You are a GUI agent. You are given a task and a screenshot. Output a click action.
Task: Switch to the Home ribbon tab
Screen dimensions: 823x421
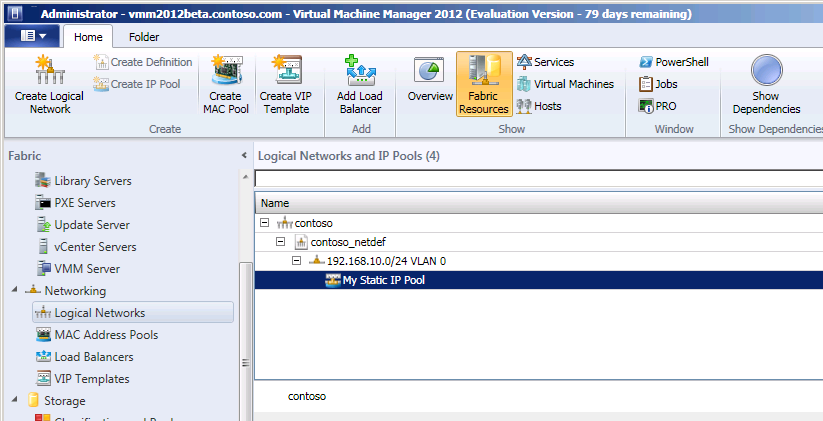tap(88, 37)
